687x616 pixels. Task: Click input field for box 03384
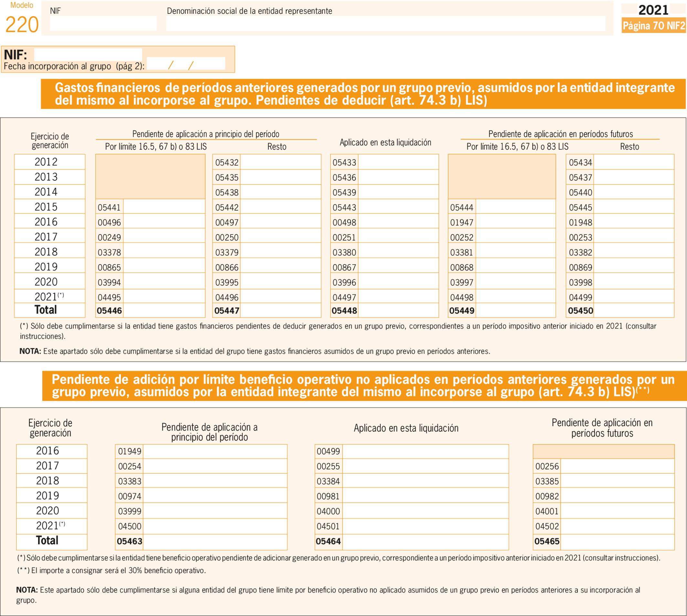(x=425, y=481)
